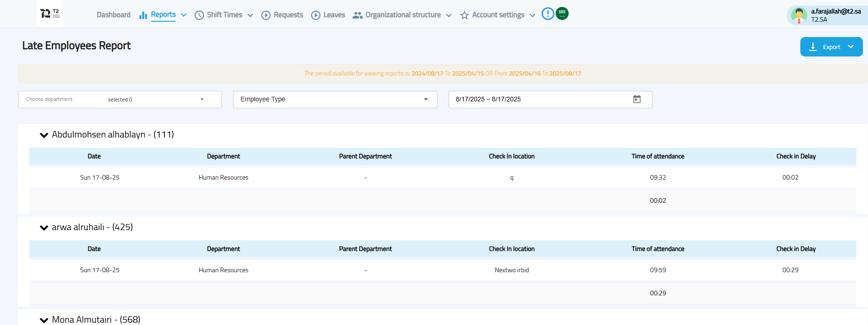Open Organizational structure menu
The width and height of the screenshot is (868, 325).
[403, 15]
